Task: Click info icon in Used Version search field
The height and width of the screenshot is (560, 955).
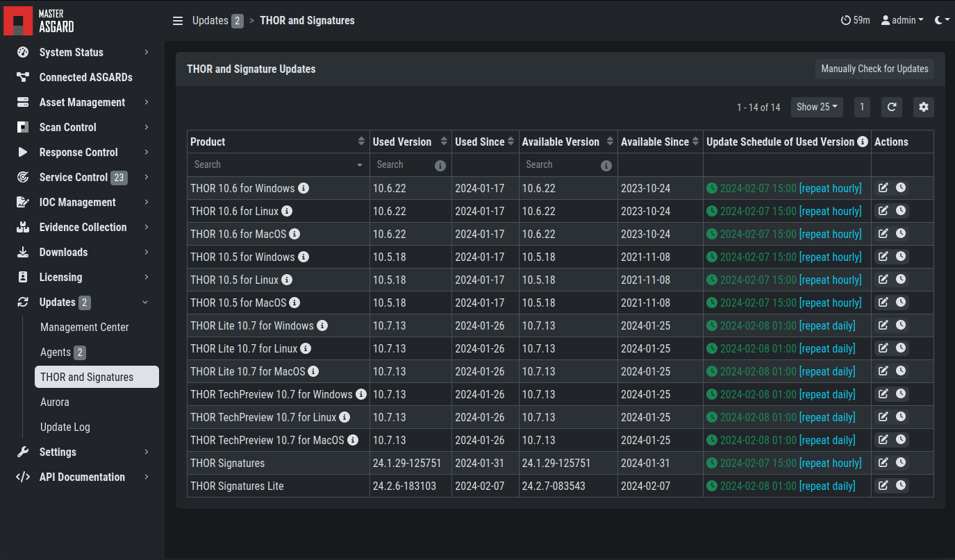Action: click(x=440, y=166)
